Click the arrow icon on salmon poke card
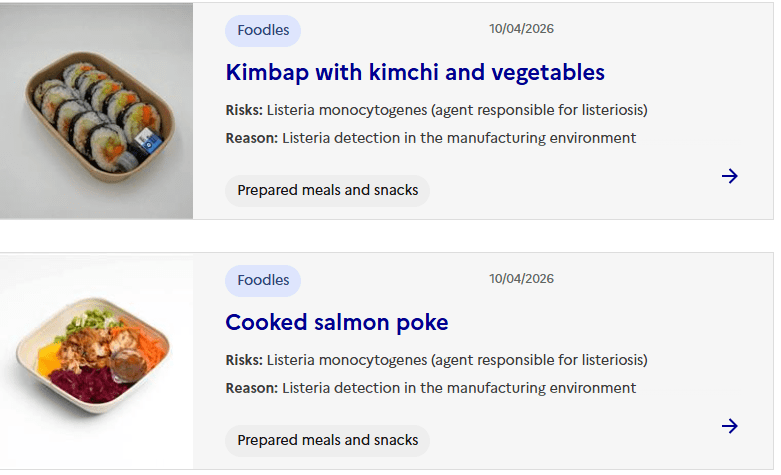Image resolution: width=781 pixels, height=475 pixels. (730, 426)
